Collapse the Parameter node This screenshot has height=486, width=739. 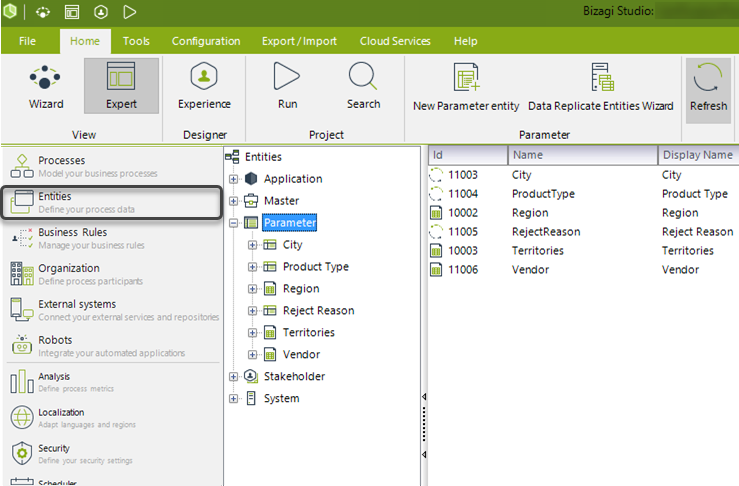(233, 223)
